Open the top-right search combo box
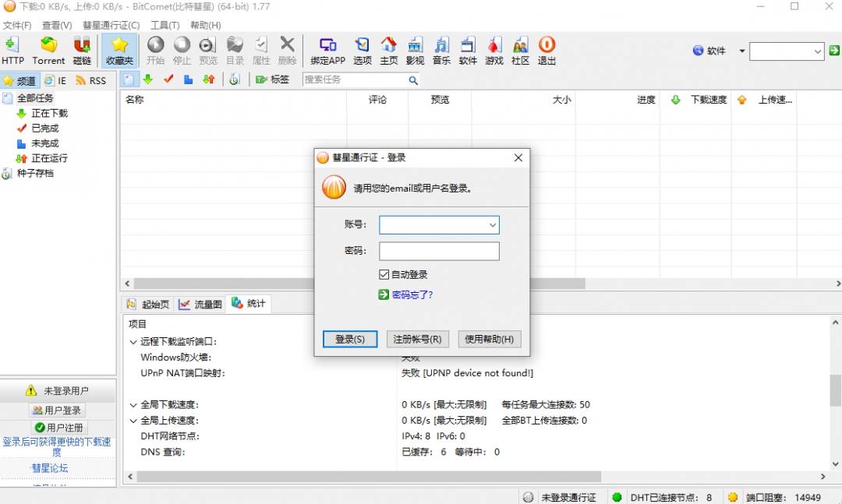Viewport: 842px width, 504px height. click(x=787, y=51)
